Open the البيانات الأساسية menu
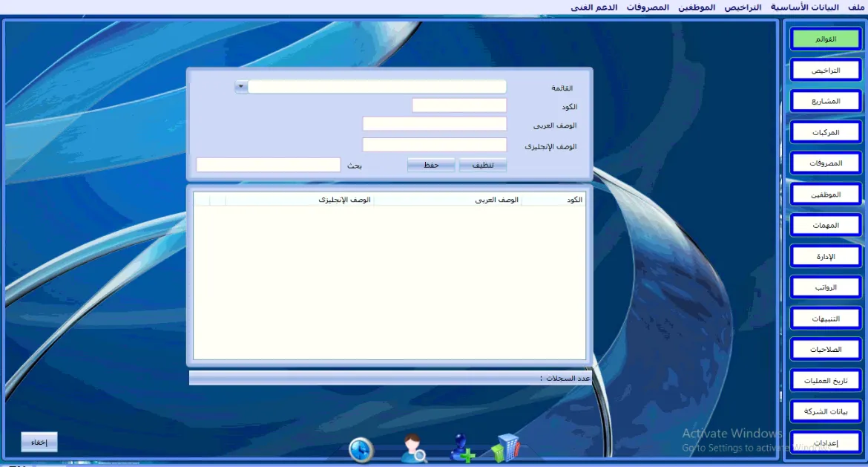 804,7
